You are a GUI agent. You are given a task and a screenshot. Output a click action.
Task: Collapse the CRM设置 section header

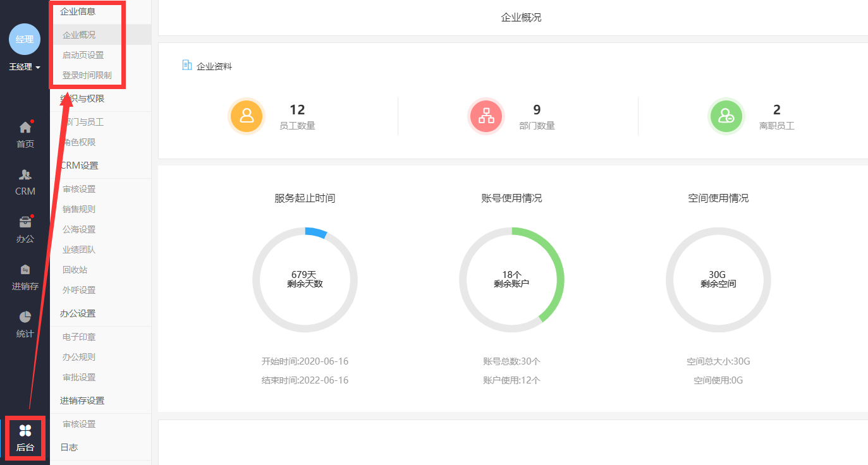[79, 166]
